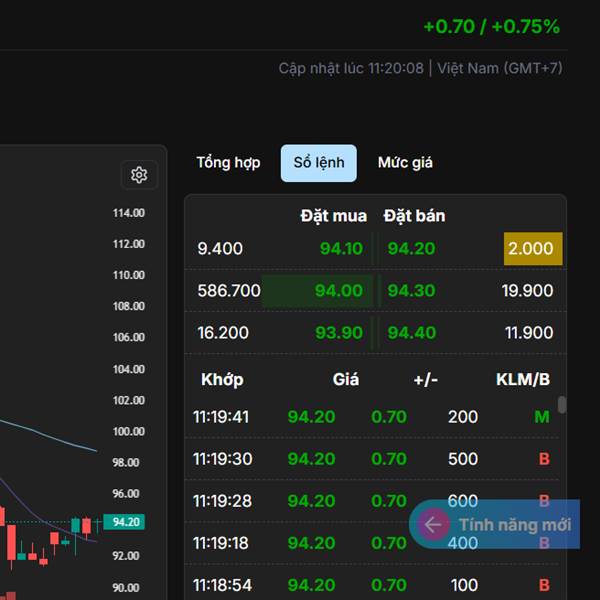Click volume 200 in the 11:19:41 row
Viewport: 600px width, 600px height.
click(x=463, y=417)
